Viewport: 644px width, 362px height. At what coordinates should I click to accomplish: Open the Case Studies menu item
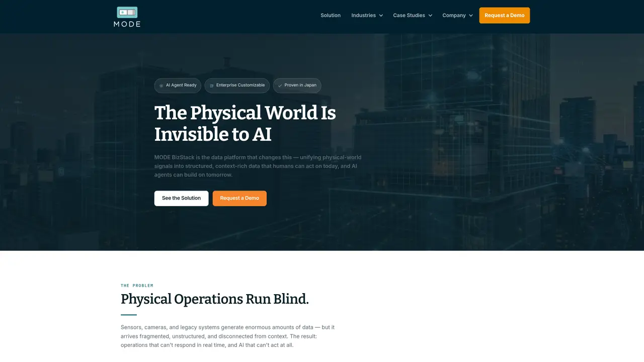coord(413,15)
